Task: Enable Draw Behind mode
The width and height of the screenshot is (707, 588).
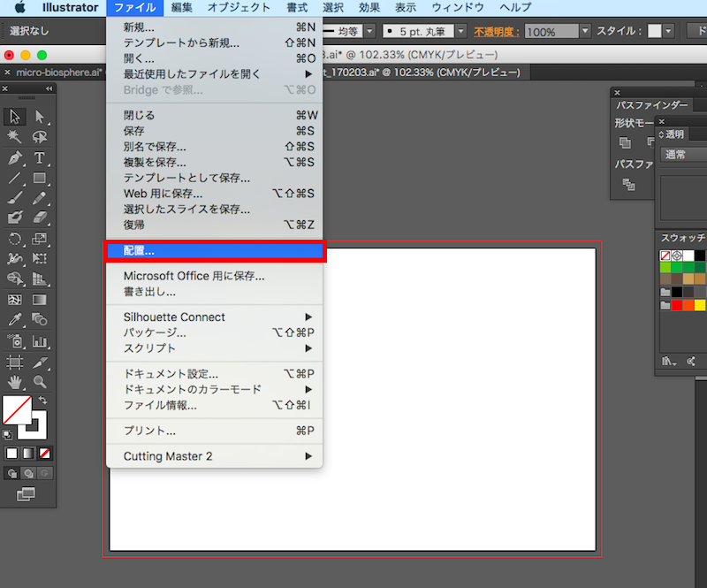Action: coord(28,473)
